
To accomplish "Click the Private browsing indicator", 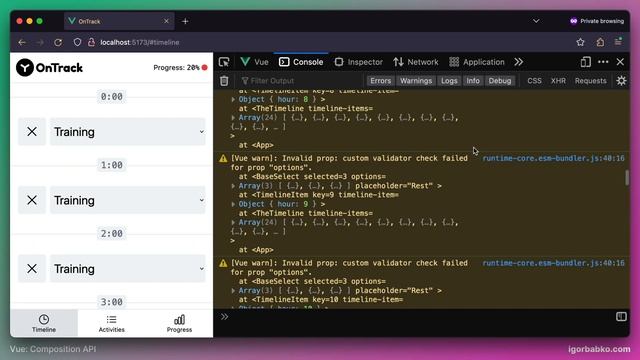I will (597, 21).
